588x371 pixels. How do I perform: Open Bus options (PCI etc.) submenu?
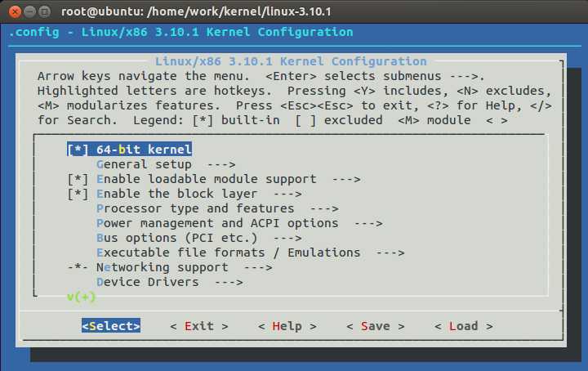tap(199, 238)
